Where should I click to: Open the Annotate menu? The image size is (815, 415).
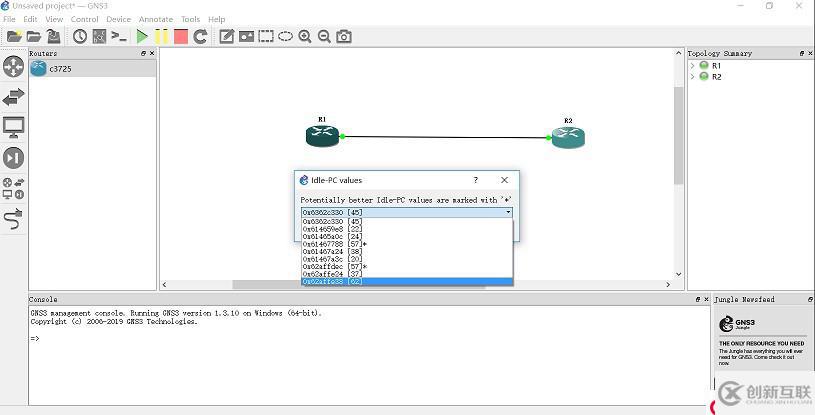[x=156, y=19]
